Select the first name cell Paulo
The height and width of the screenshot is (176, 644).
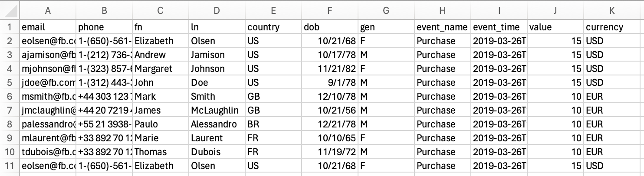click(161, 124)
